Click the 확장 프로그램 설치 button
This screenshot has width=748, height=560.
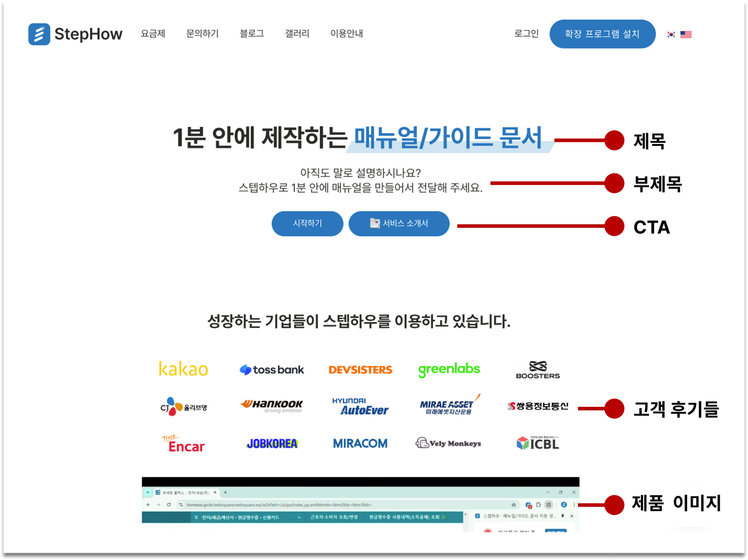[x=602, y=34]
